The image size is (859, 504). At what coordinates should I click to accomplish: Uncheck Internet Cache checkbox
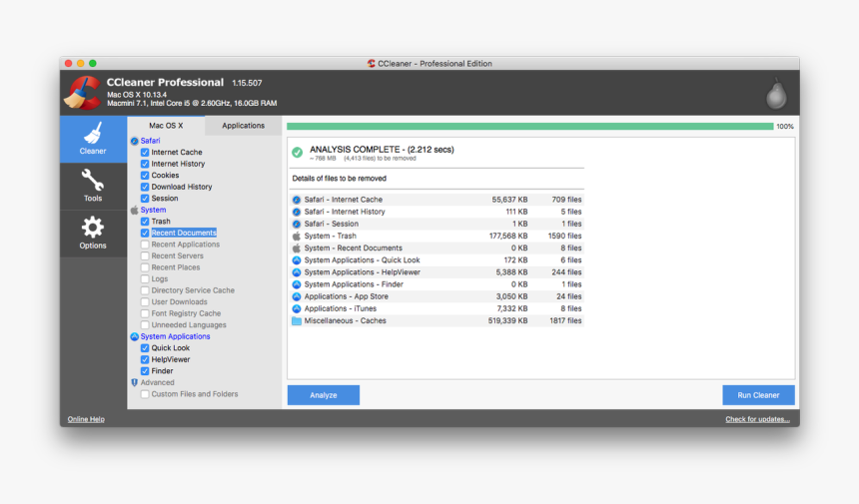pyautogui.click(x=145, y=152)
